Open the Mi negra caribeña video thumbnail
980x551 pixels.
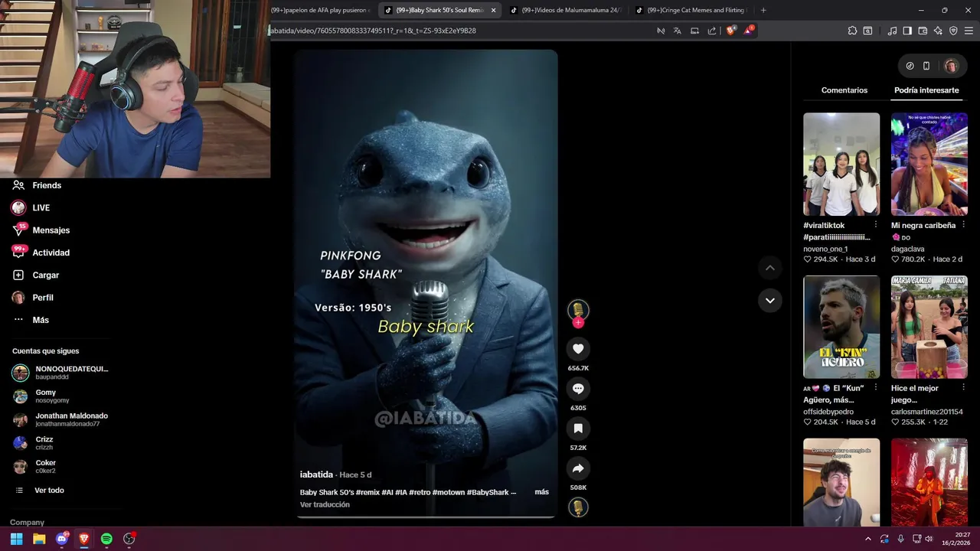coord(929,164)
